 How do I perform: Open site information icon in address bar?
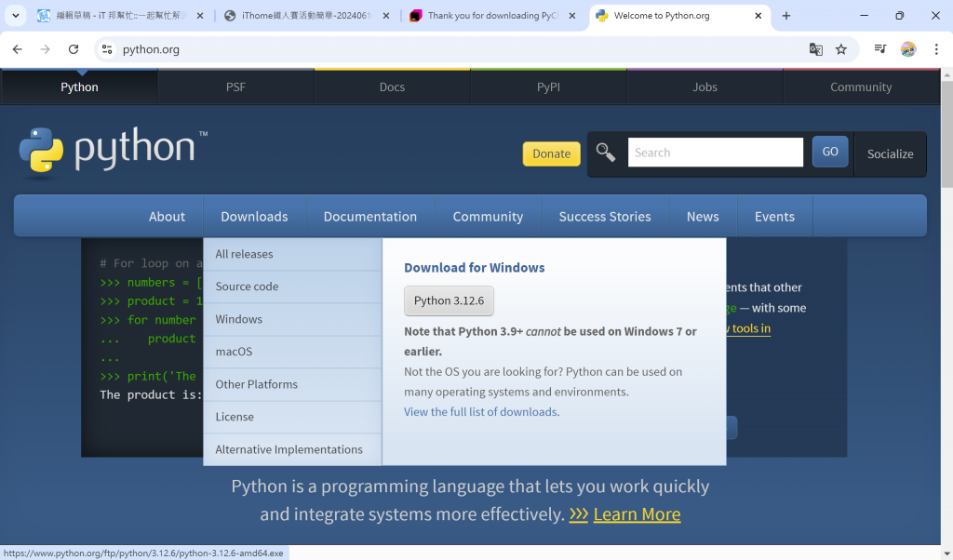107,49
